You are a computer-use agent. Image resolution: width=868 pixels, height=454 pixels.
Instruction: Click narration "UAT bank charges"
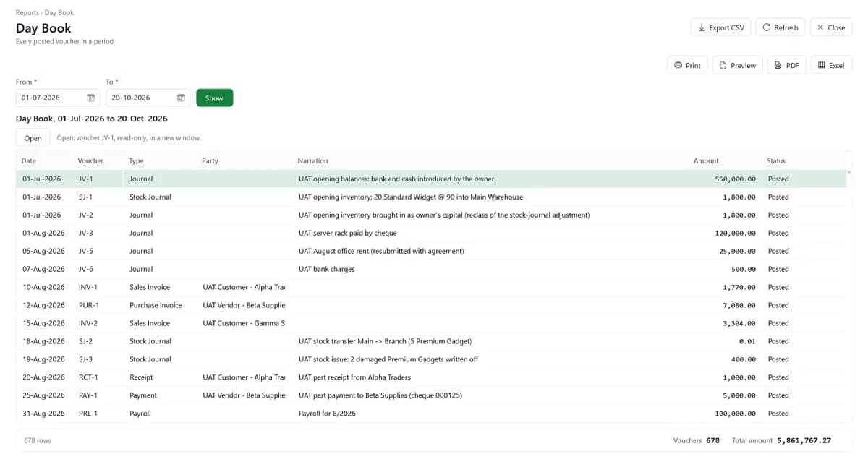[326, 269]
